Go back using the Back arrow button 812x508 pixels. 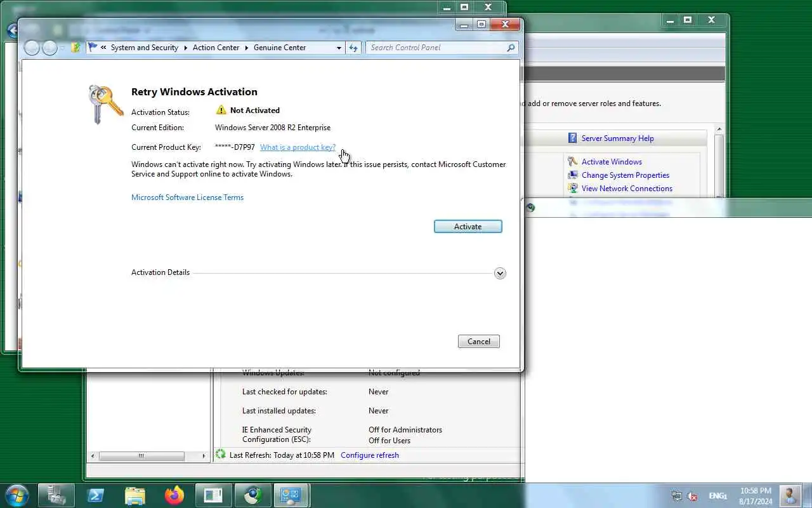(32, 48)
